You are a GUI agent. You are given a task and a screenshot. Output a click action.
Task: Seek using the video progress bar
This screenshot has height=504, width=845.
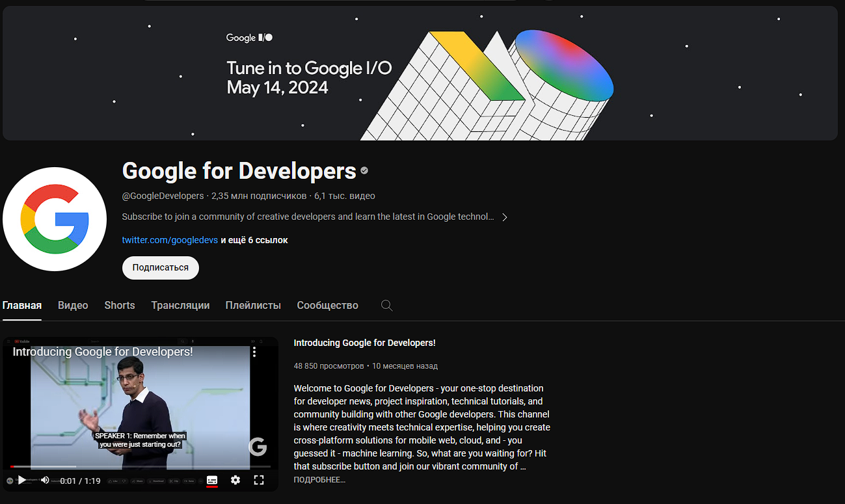click(140, 466)
